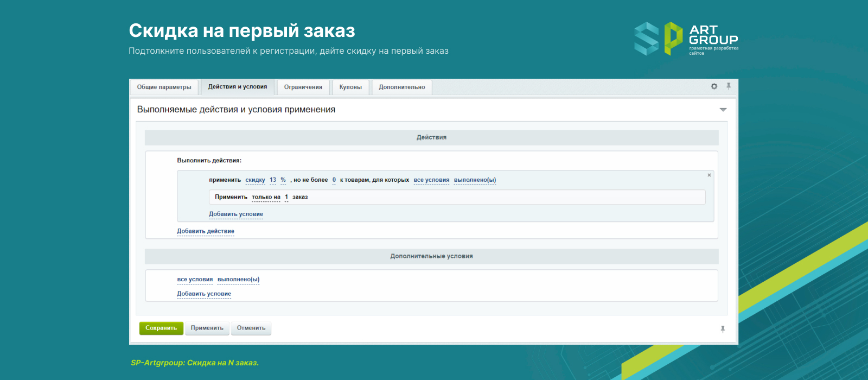Remove the discount action with the x icon
This screenshot has height=380, width=868.
709,175
